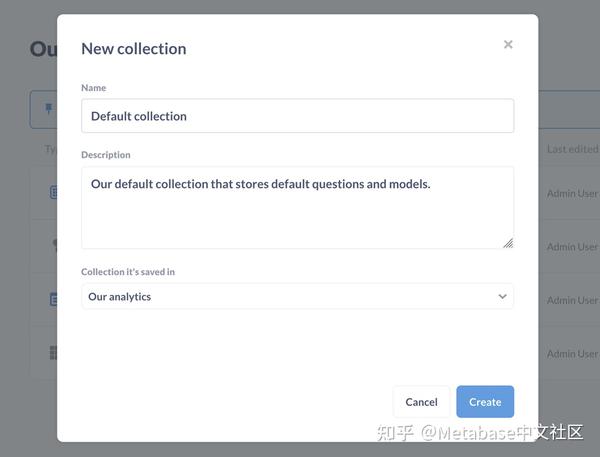Viewport: 600px width, 457px height.
Task: Click the fourth row's grid icon
Action: click(53, 353)
